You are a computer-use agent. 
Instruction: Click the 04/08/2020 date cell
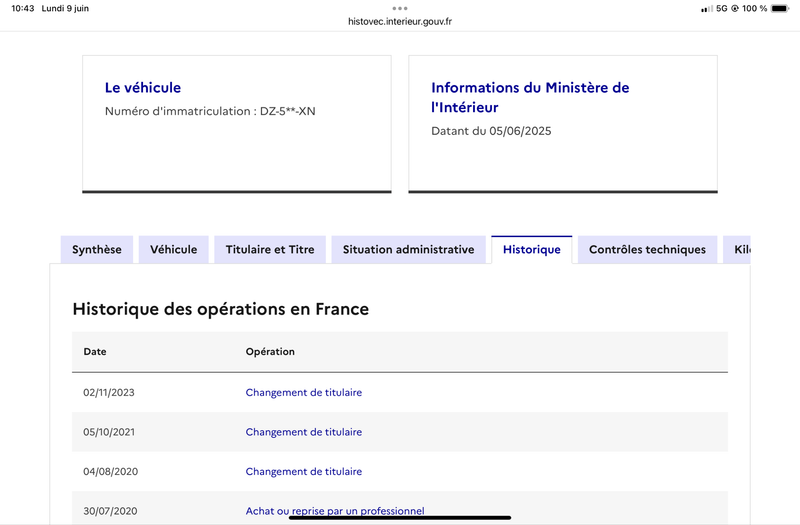tap(110, 471)
